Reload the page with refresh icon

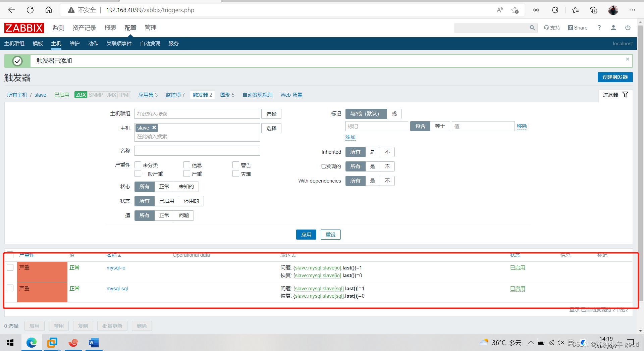[x=30, y=10]
